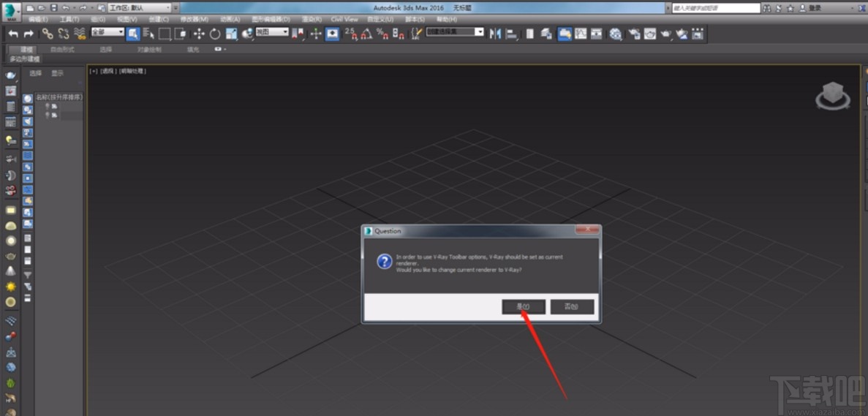This screenshot has height=416, width=868.
Task: Click the funnel filter icon in Scene Explorer
Action: 28,274
